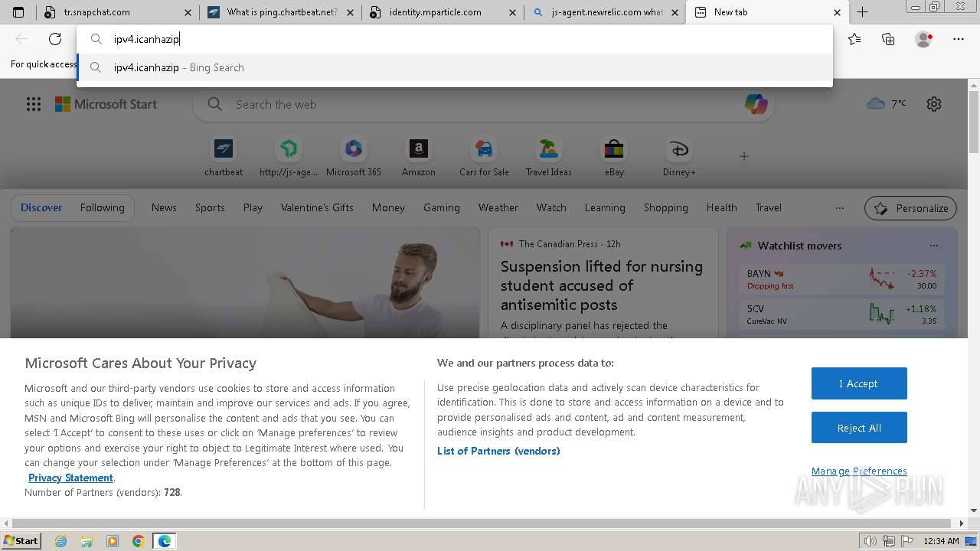980x551 pixels.
Task: Open the Favorites star icon in the toolbar
Action: point(854,39)
